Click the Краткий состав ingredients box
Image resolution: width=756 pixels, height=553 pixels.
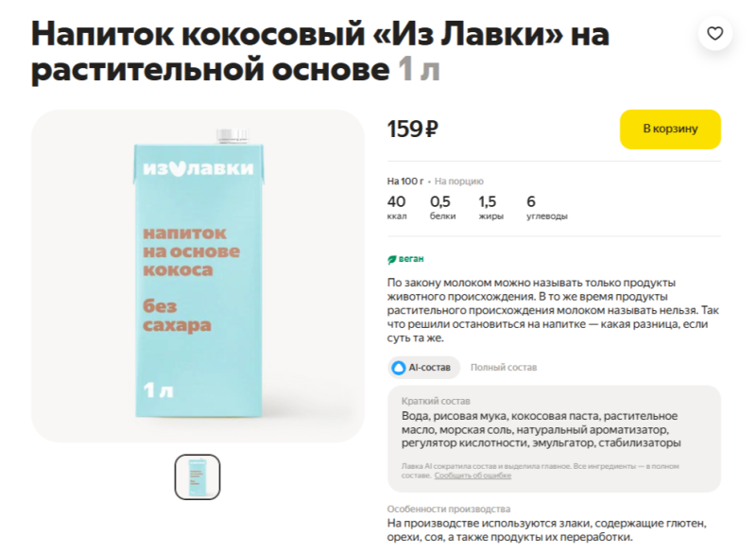coord(554,439)
